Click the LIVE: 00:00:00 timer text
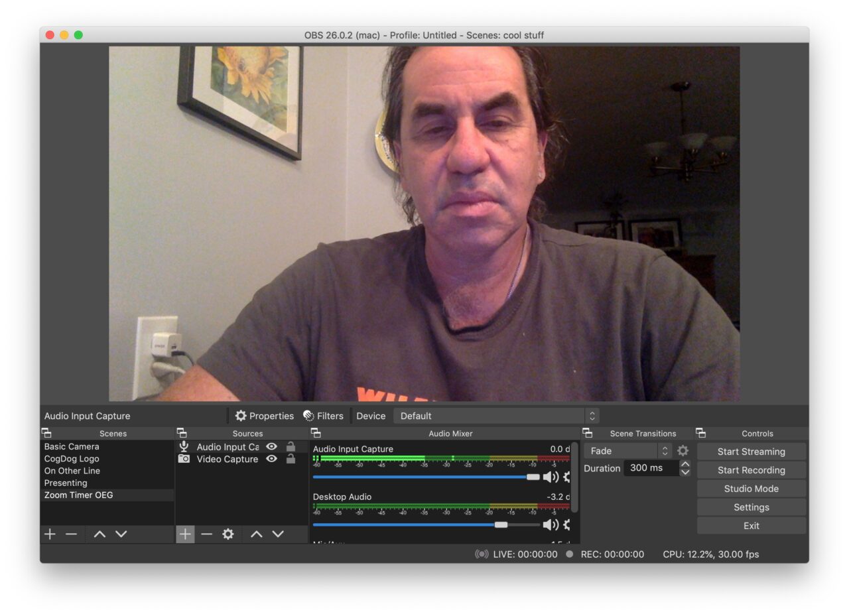Viewport: 849px width, 616px height. click(x=525, y=554)
